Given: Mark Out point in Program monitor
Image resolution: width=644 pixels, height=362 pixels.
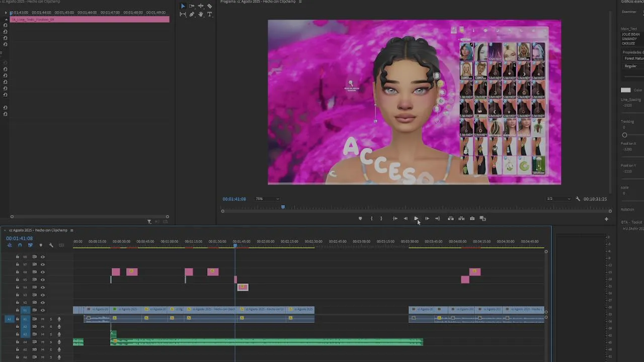Looking at the screenshot, I should pyautogui.click(x=381, y=219).
